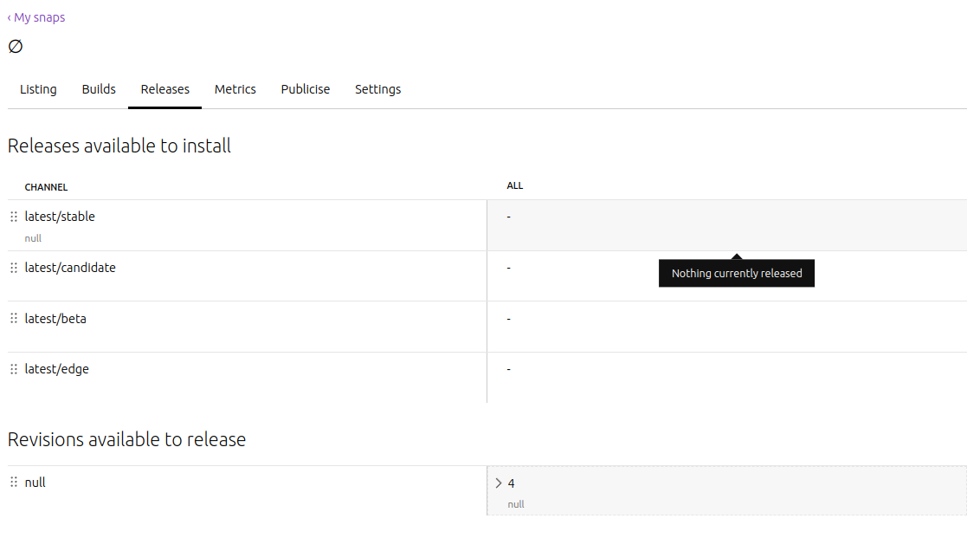Switch to the Publicise tab

coord(305,88)
